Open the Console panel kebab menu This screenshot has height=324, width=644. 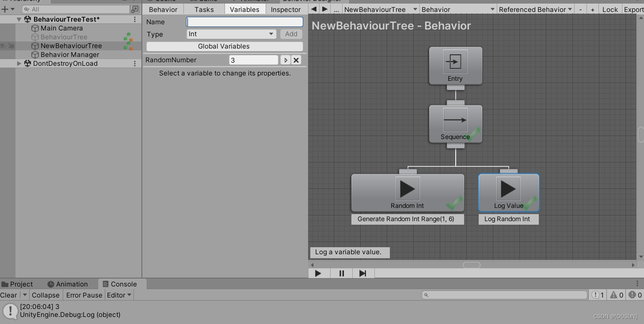[x=637, y=283]
